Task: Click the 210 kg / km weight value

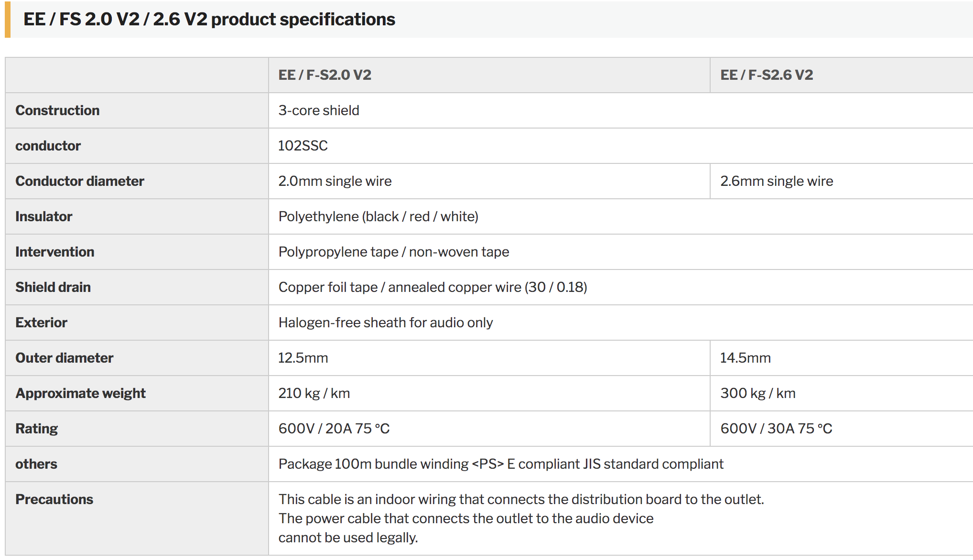Action: (x=314, y=393)
